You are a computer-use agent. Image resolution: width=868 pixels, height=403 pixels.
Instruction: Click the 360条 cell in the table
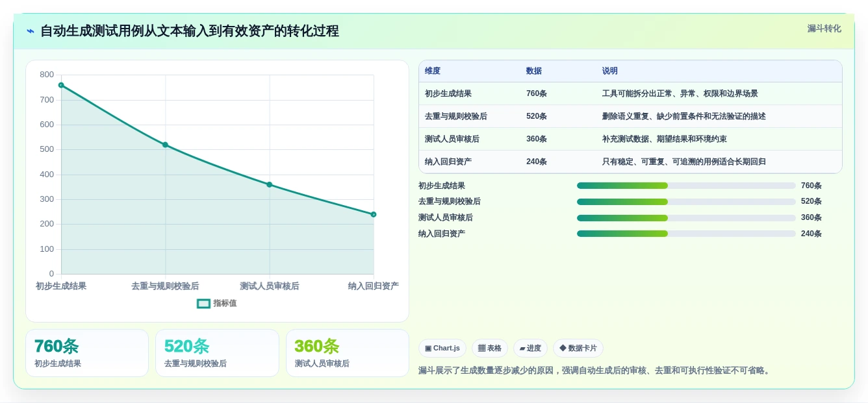(x=537, y=139)
